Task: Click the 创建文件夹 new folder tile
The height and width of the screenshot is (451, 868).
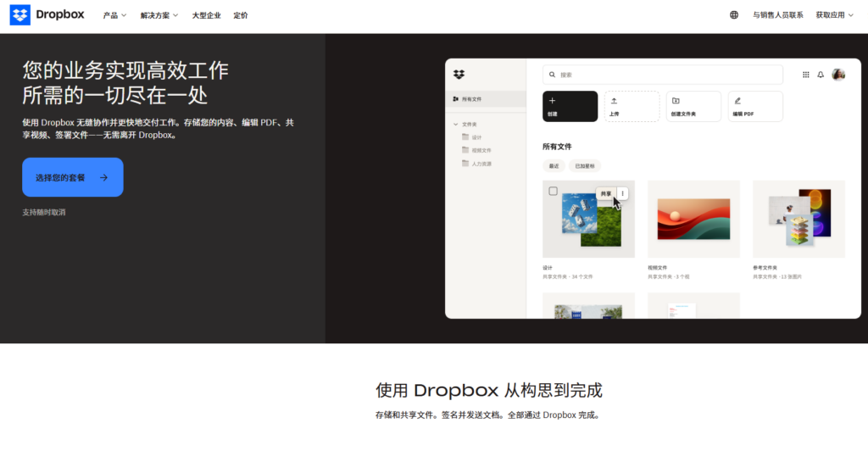Action: (x=693, y=106)
